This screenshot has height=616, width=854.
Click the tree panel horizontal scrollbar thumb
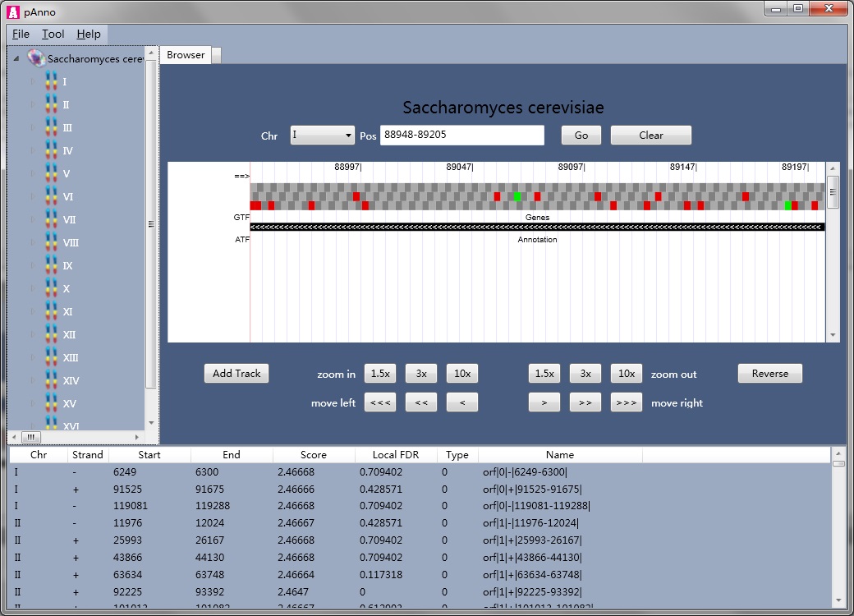click(31, 437)
